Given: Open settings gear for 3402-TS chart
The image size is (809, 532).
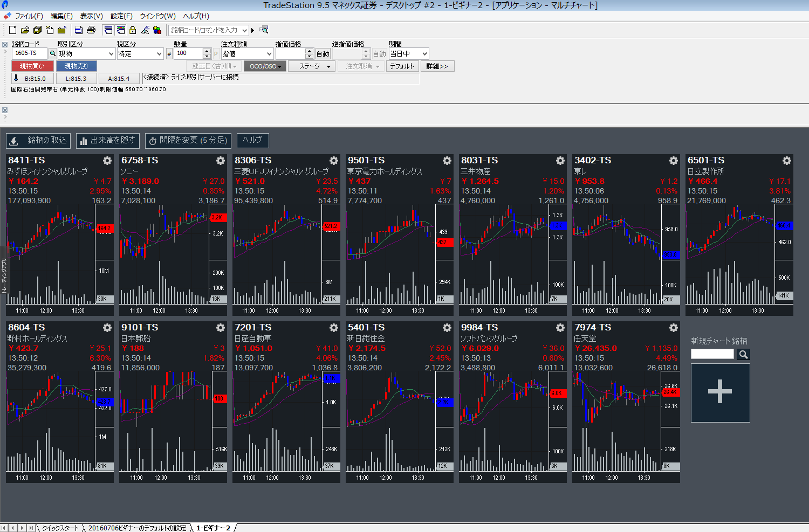Looking at the screenshot, I should coord(674,161).
